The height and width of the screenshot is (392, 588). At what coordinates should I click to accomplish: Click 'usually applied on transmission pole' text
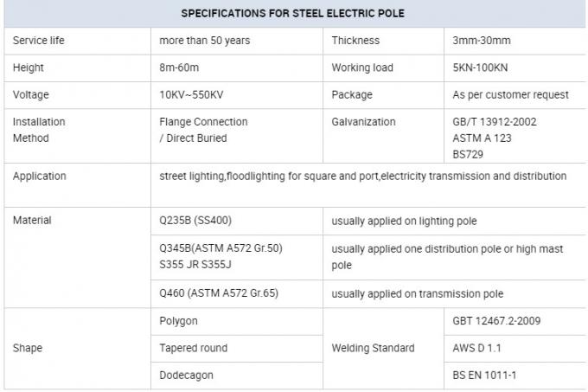[x=418, y=293]
